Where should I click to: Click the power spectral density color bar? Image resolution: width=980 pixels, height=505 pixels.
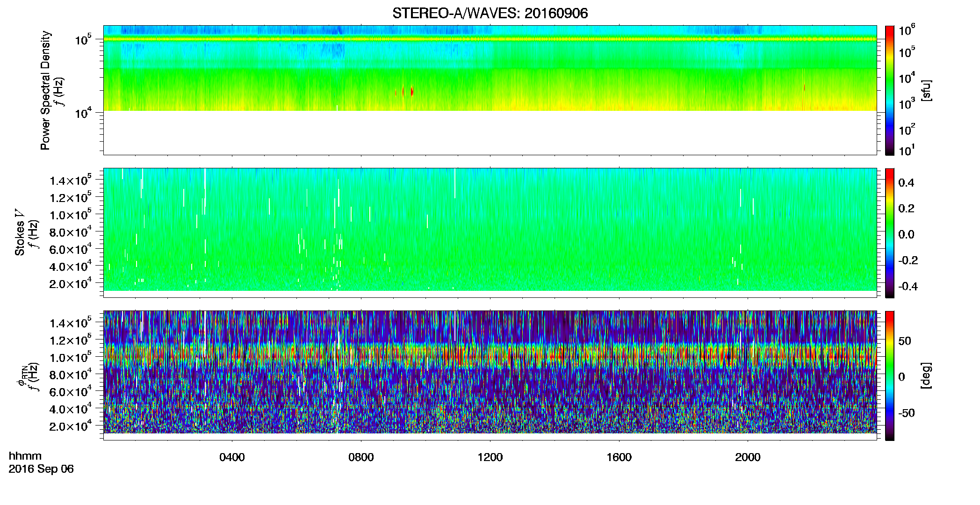[x=890, y=90]
